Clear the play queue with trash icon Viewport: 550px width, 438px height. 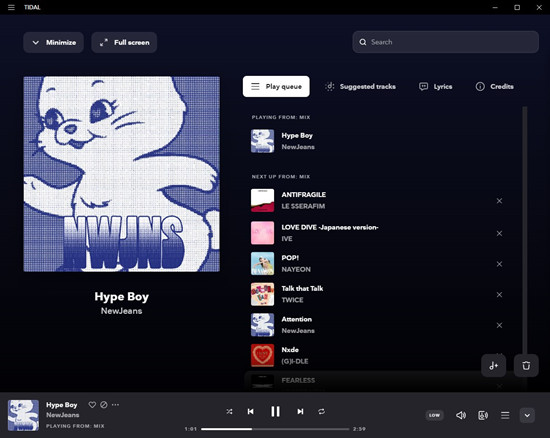point(526,366)
